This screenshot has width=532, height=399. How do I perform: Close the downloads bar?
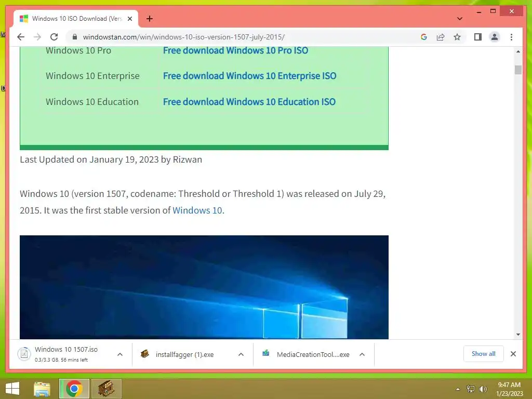pos(513,354)
